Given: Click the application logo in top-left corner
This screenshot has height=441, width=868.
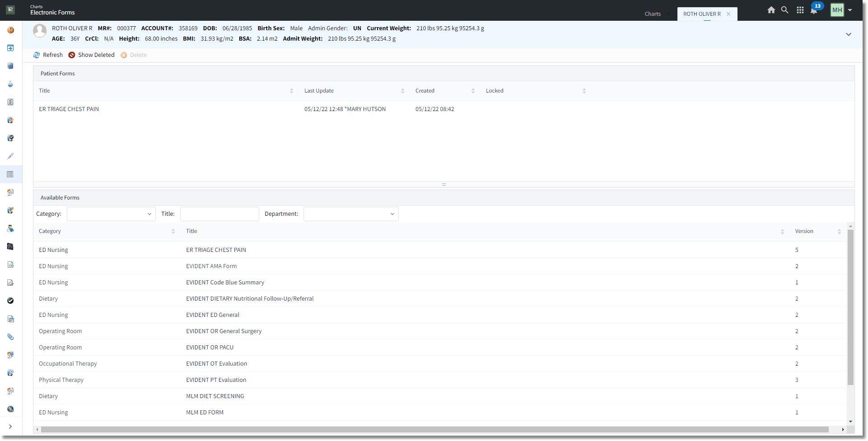Looking at the screenshot, I should tap(10, 10).
